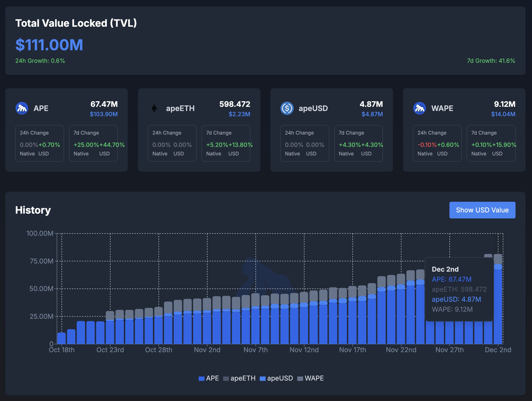
Task: Click the Oct 18th bar in history chart
Action: coord(61,338)
